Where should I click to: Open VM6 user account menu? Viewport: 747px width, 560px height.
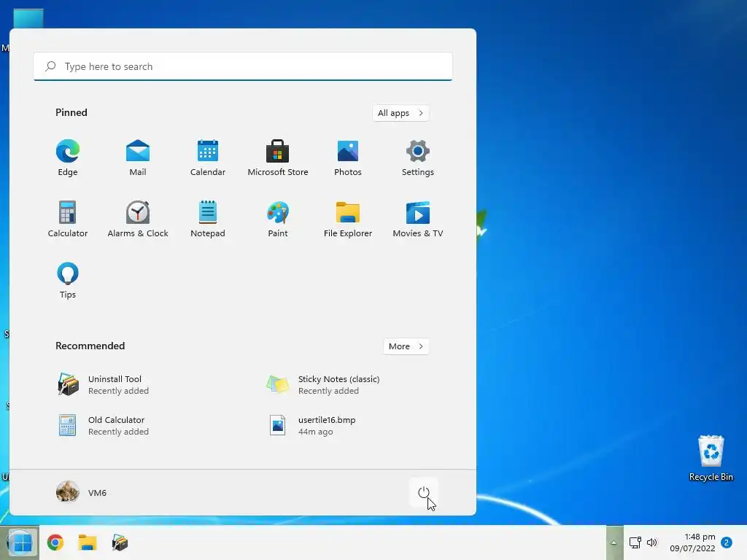click(82, 492)
